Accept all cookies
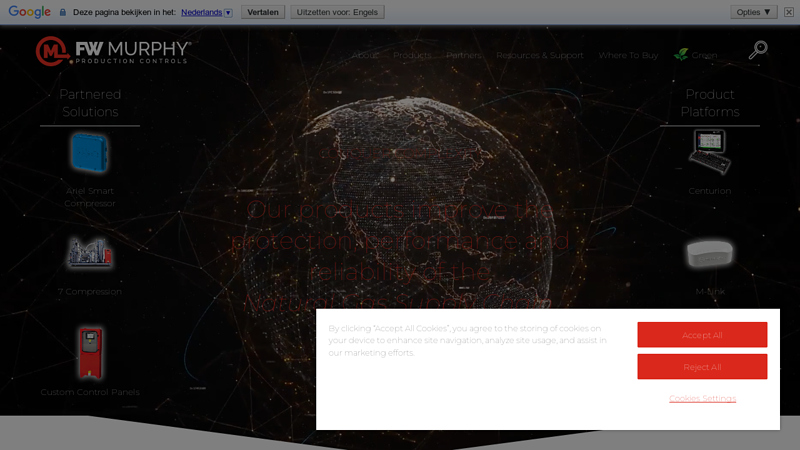The width and height of the screenshot is (800, 450). 702,335
